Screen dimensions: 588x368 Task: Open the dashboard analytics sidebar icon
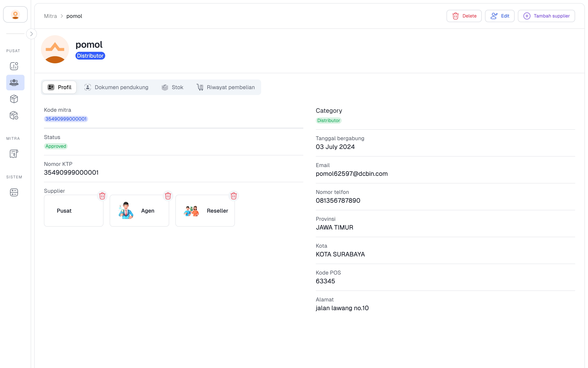click(x=14, y=66)
